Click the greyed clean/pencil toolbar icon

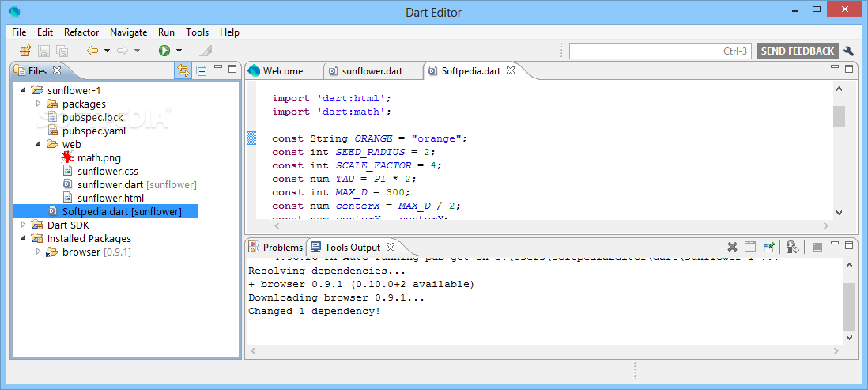coord(206,51)
